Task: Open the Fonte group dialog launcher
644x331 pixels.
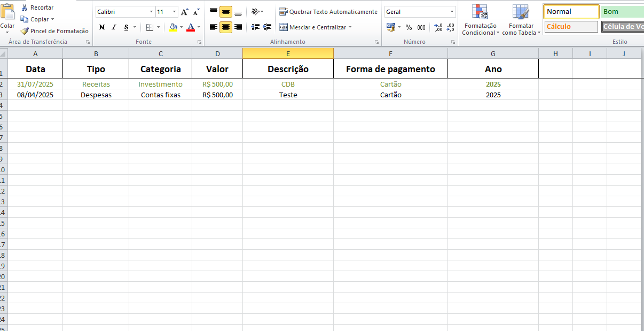Action: [200, 41]
